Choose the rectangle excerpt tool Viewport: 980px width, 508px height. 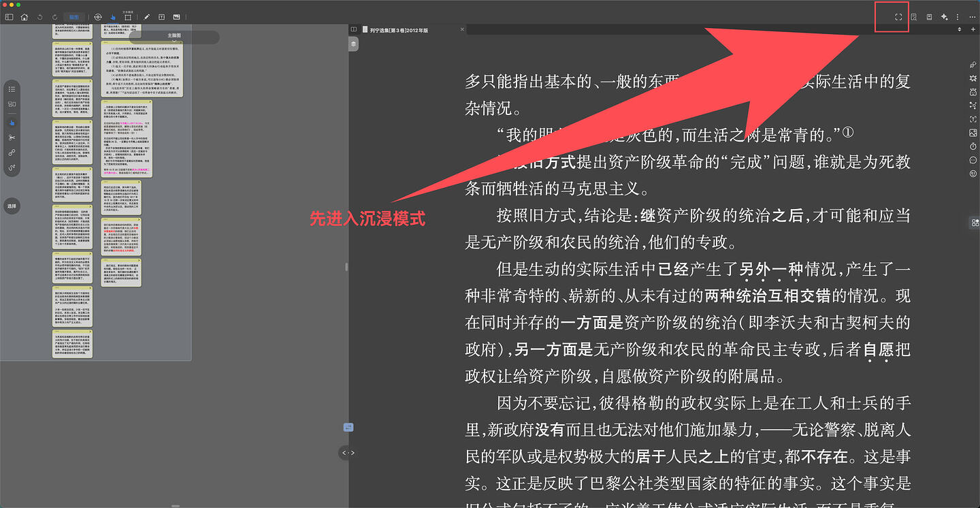click(128, 17)
